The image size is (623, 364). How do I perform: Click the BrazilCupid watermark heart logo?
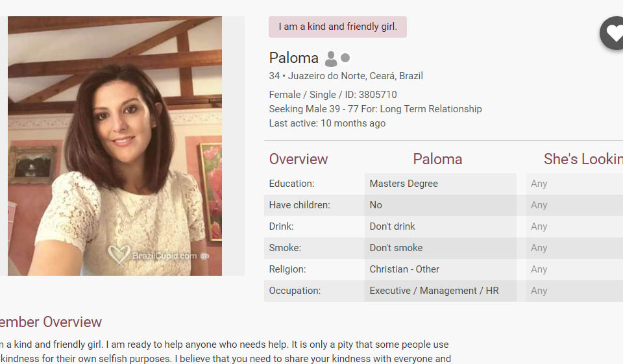coord(119,255)
